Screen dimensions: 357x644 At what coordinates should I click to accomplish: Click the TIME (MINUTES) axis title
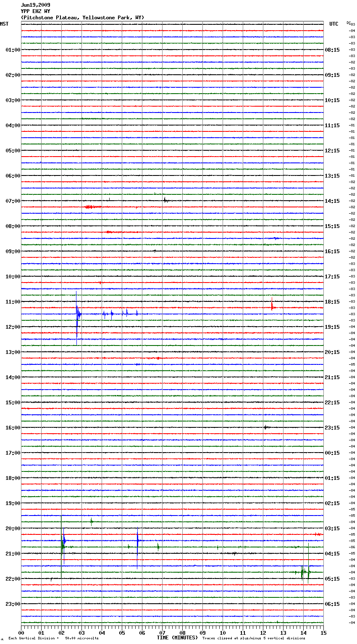(177, 638)
